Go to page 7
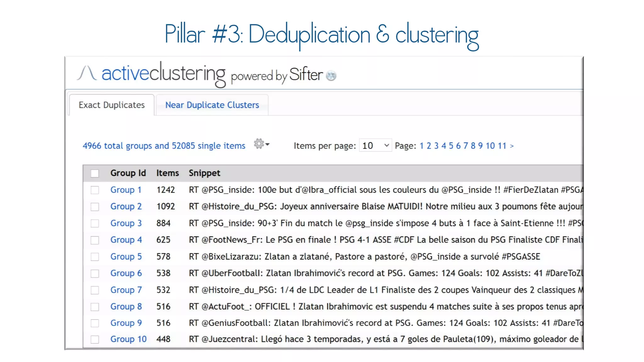Viewport: 644px width, 362px height. point(466,146)
